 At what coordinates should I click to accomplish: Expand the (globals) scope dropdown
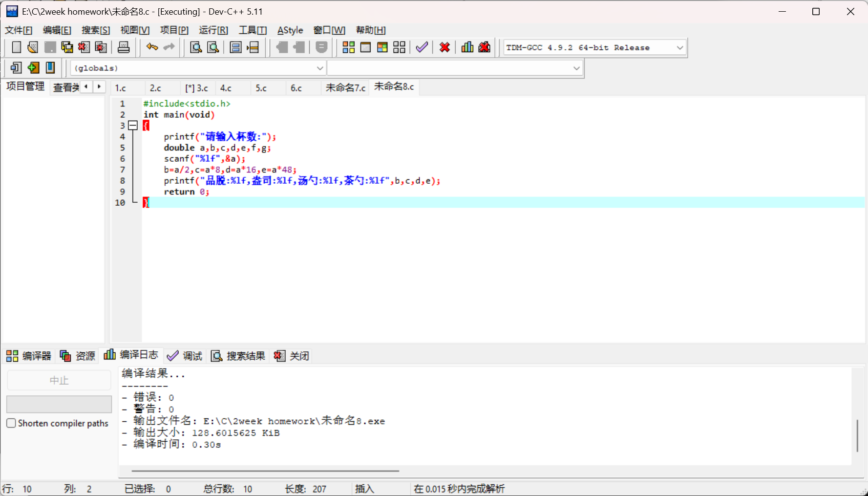click(320, 68)
